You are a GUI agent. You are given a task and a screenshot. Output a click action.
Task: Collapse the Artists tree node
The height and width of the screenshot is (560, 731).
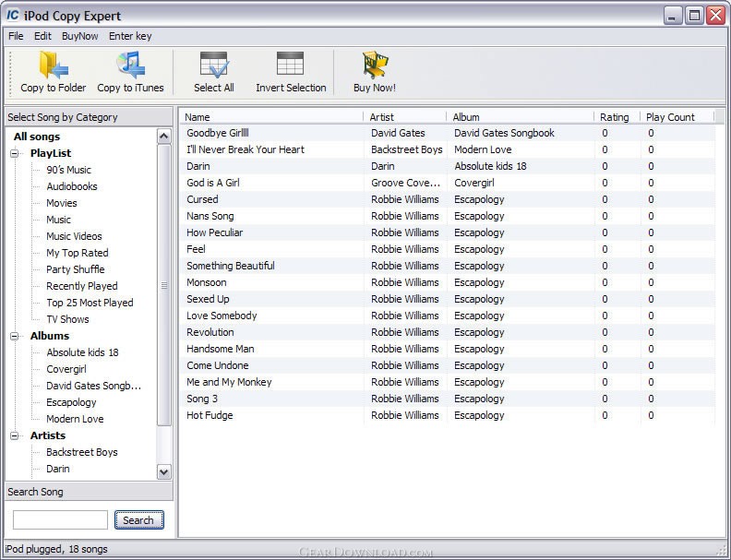click(15, 435)
